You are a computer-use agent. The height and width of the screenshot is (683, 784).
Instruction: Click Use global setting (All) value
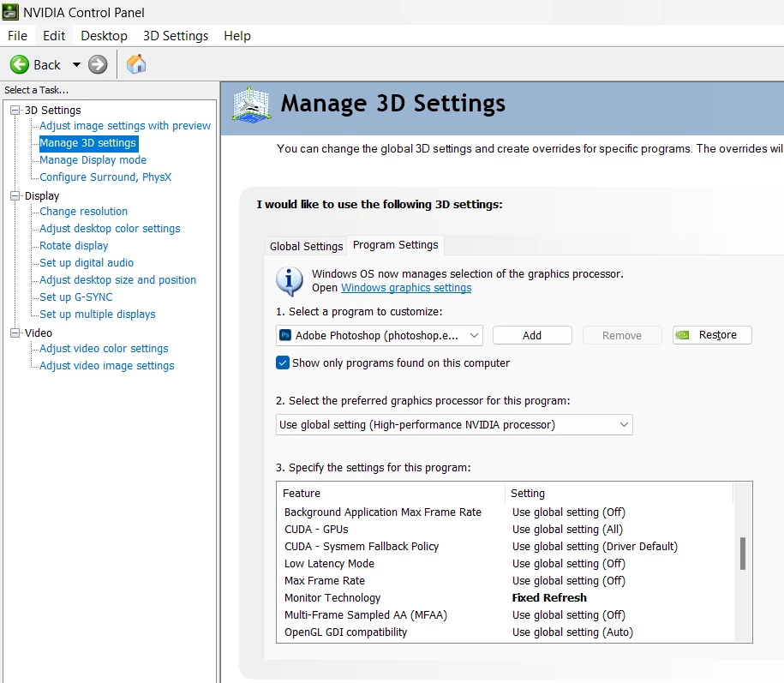(567, 529)
